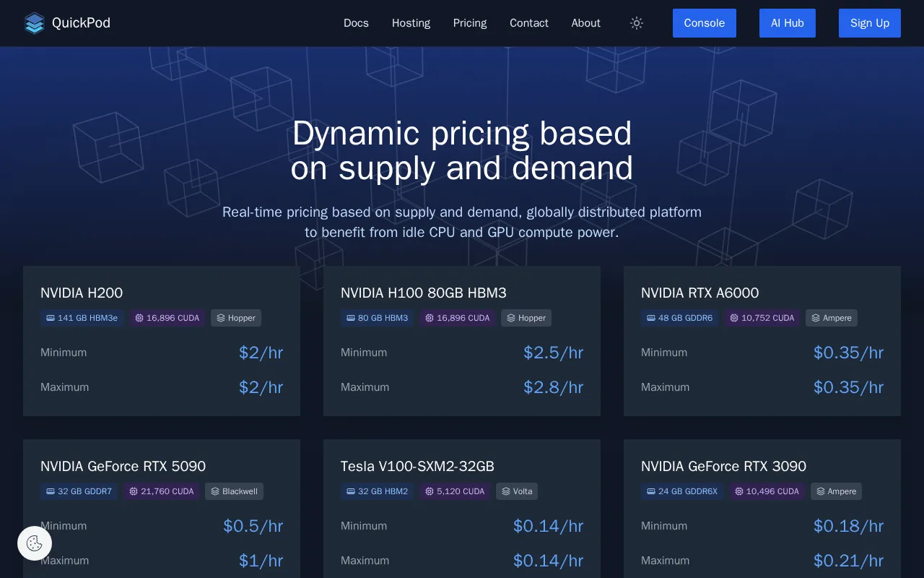Click the QuickPod logo icon
The height and width of the screenshot is (578, 924).
34,23
